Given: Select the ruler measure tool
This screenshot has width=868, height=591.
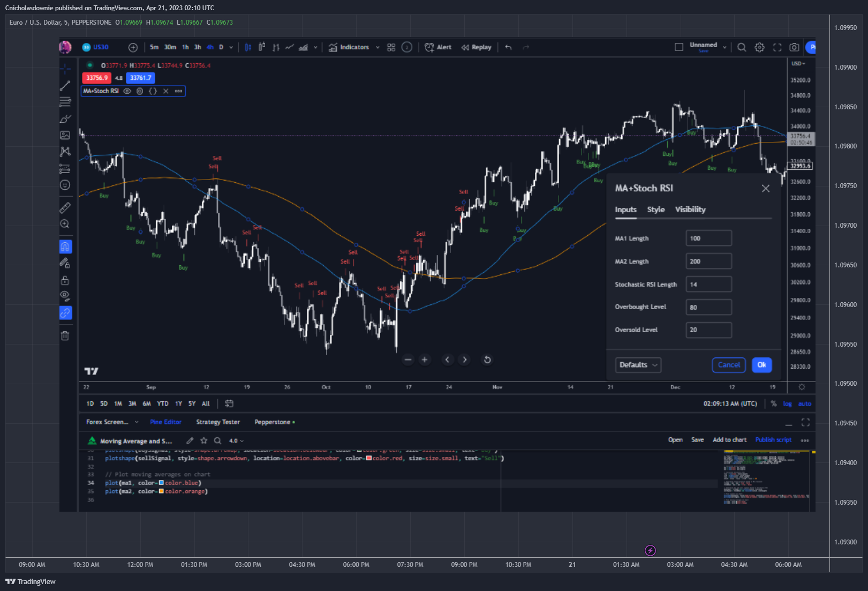Looking at the screenshot, I should tap(65, 207).
